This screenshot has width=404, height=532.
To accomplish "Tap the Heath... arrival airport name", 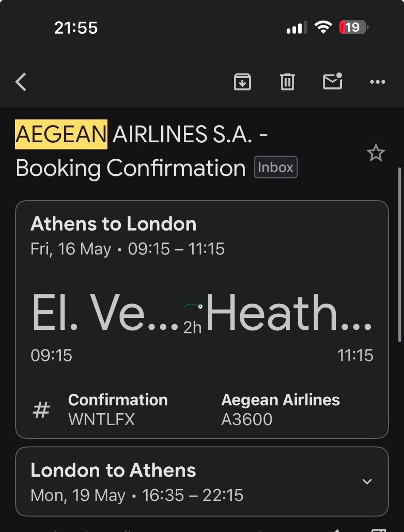I will coord(289,313).
